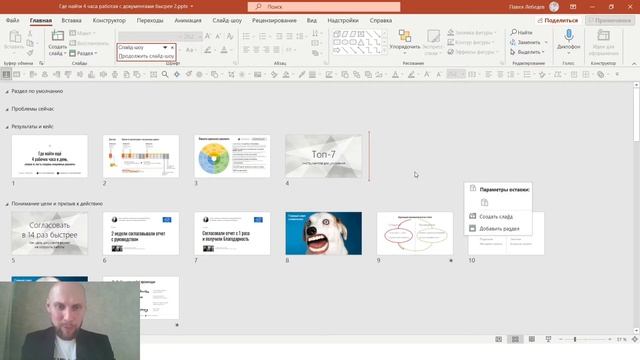Collapse the ribbon with the chevron

click(x=634, y=64)
